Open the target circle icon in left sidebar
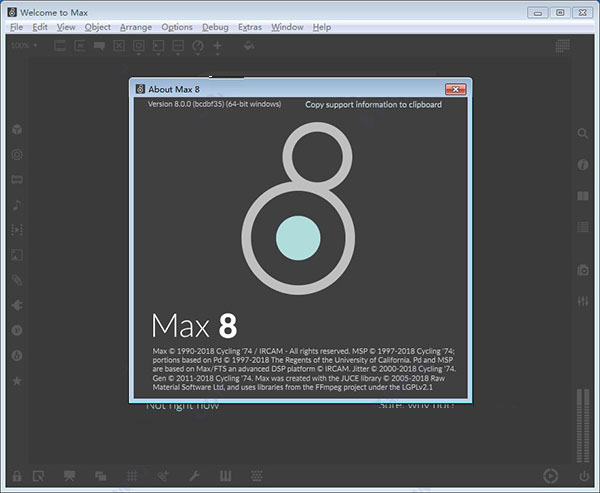This screenshot has height=493, width=600. click(17, 155)
